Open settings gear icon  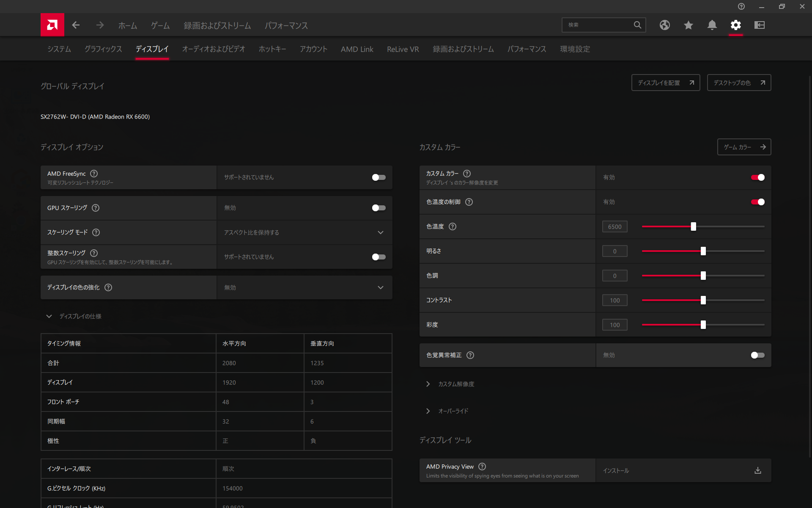[736, 25]
